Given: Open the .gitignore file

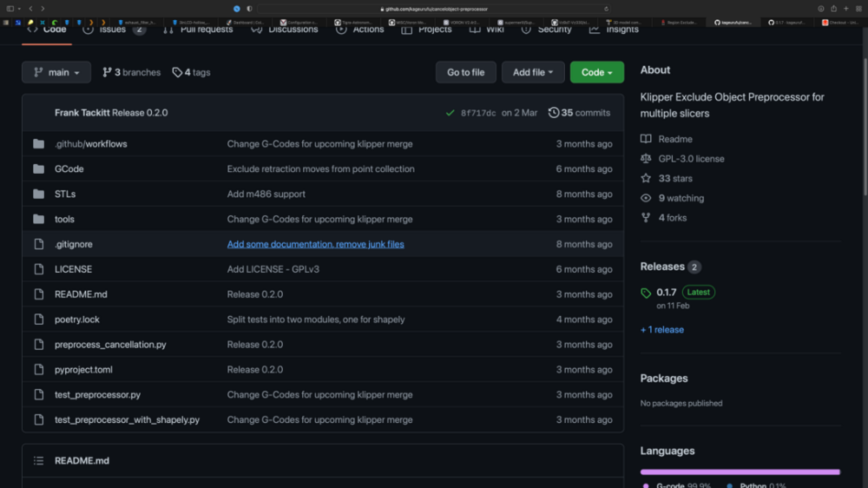Looking at the screenshot, I should 74,244.
